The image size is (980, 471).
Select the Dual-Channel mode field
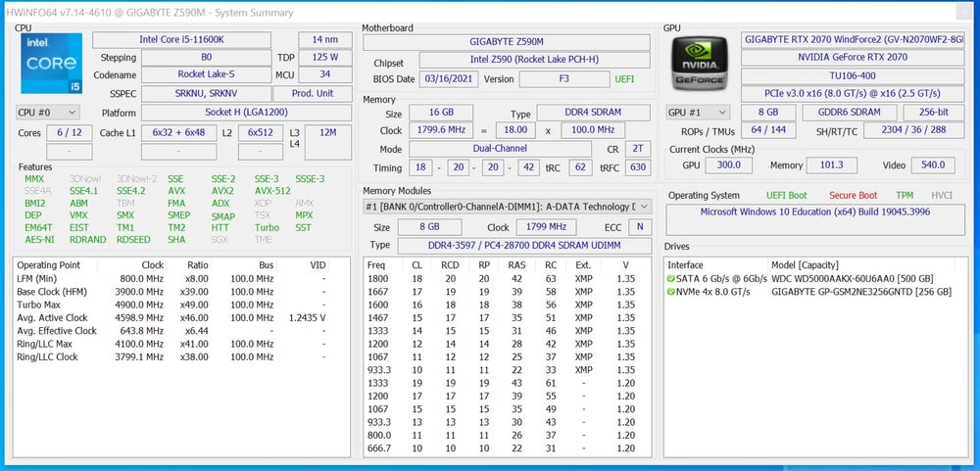(x=500, y=149)
